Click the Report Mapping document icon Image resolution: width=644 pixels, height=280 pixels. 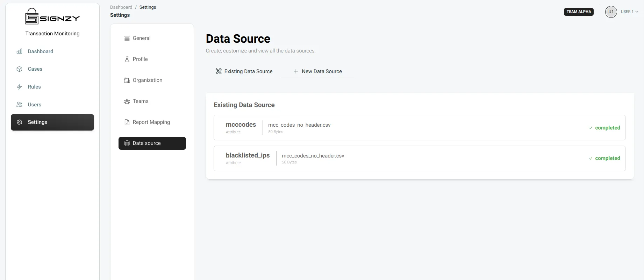[x=127, y=122]
